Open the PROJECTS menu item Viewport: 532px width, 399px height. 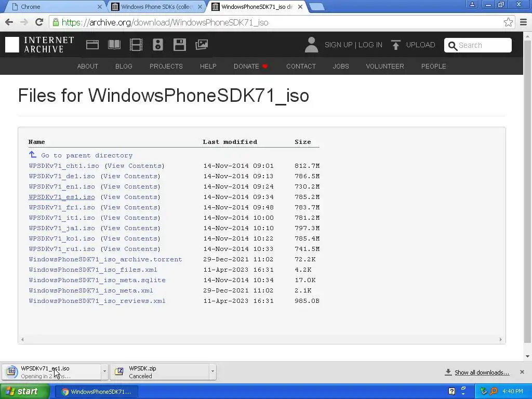pyautogui.click(x=166, y=66)
